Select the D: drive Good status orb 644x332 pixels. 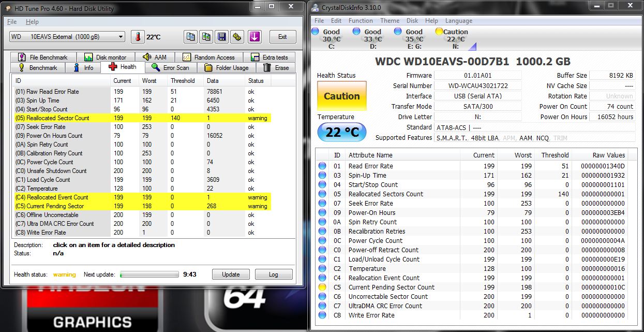click(356, 32)
